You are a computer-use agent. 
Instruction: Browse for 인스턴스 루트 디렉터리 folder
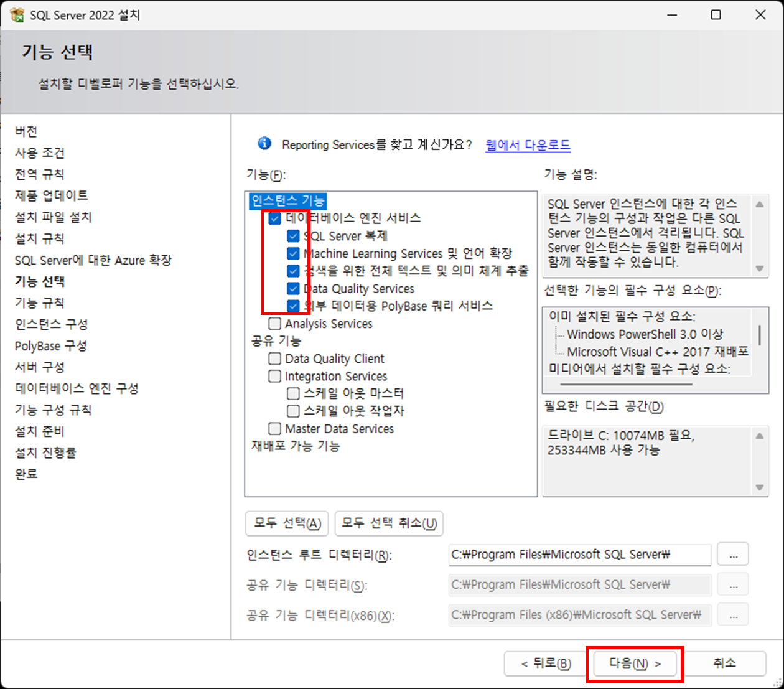(x=733, y=554)
